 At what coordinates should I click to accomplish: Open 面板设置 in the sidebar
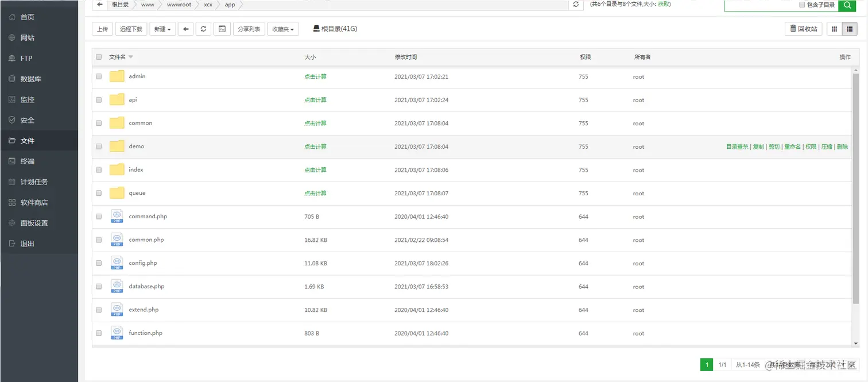coord(39,223)
